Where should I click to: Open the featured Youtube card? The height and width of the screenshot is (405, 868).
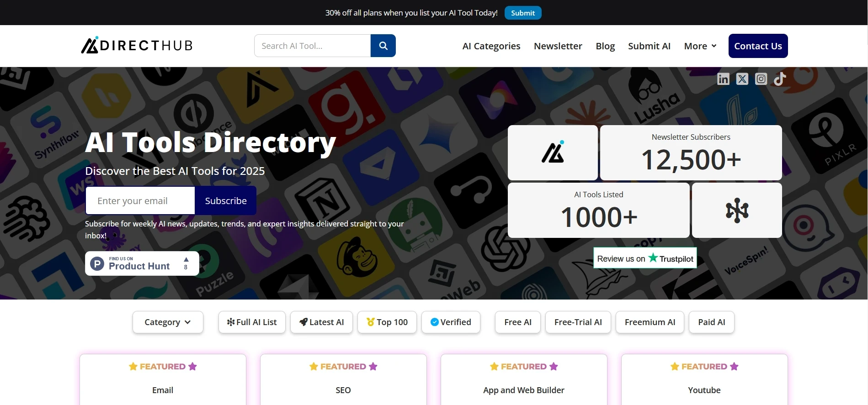[704, 380]
